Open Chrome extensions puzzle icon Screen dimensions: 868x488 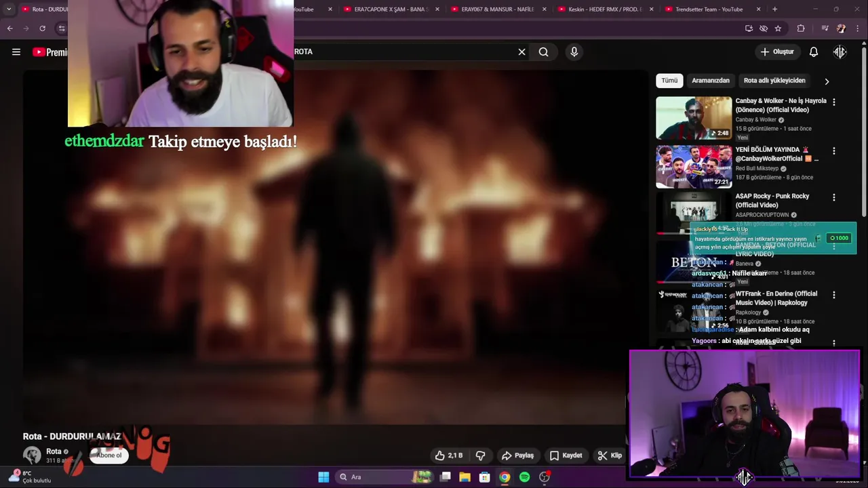coord(801,28)
